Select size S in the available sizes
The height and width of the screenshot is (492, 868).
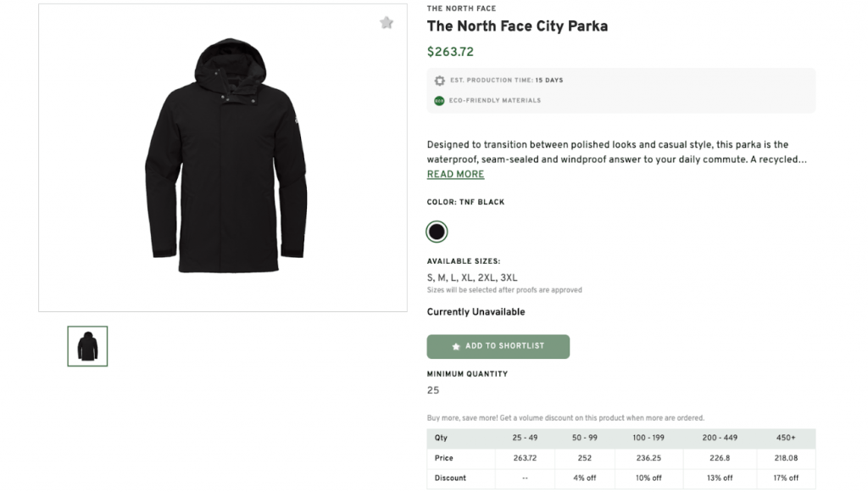429,277
